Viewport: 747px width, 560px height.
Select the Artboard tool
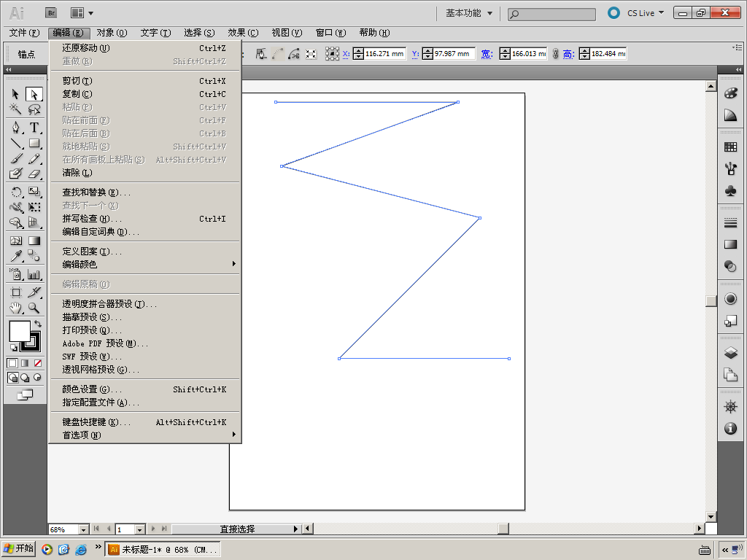point(15,292)
